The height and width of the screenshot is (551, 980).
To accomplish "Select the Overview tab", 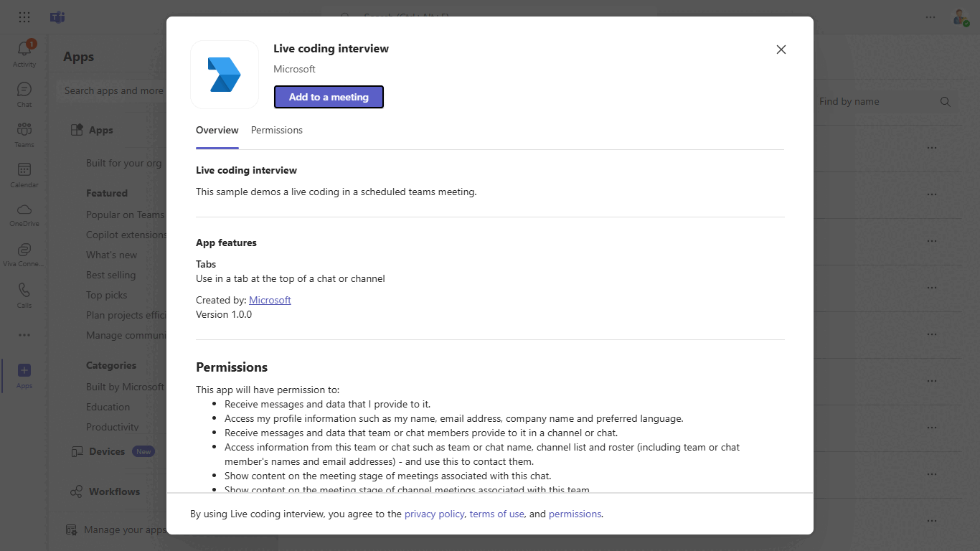I will point(217,130).
